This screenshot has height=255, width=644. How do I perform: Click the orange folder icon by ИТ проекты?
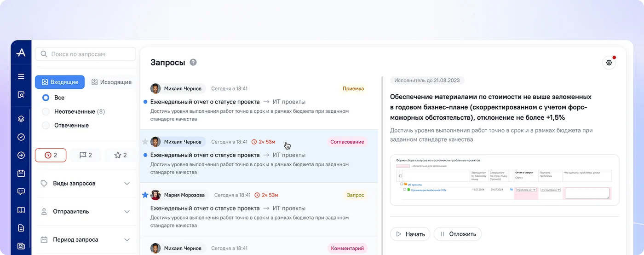coord(405,185)
